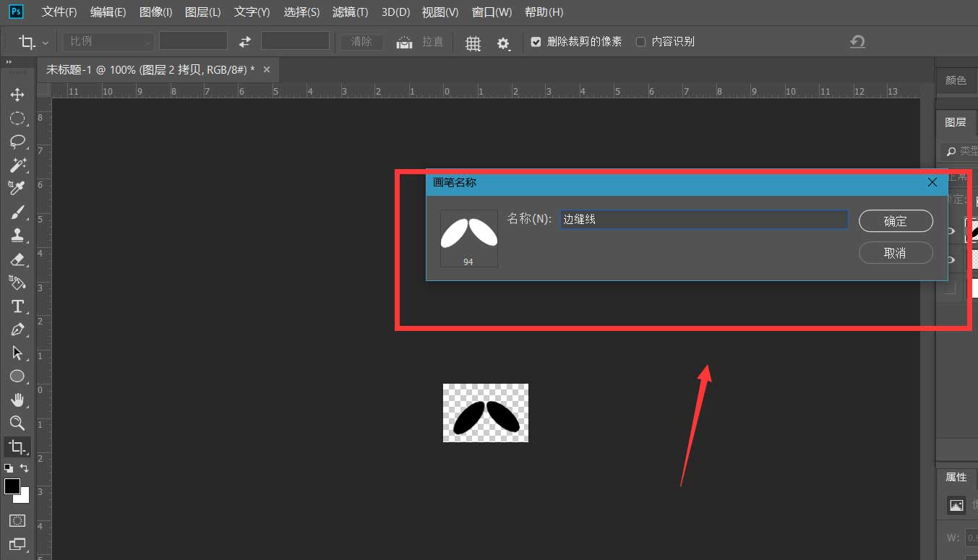The image size is (978, 560).
Task: Hide the layer with black shape thumbnail
Action: (x=951, y=231)
